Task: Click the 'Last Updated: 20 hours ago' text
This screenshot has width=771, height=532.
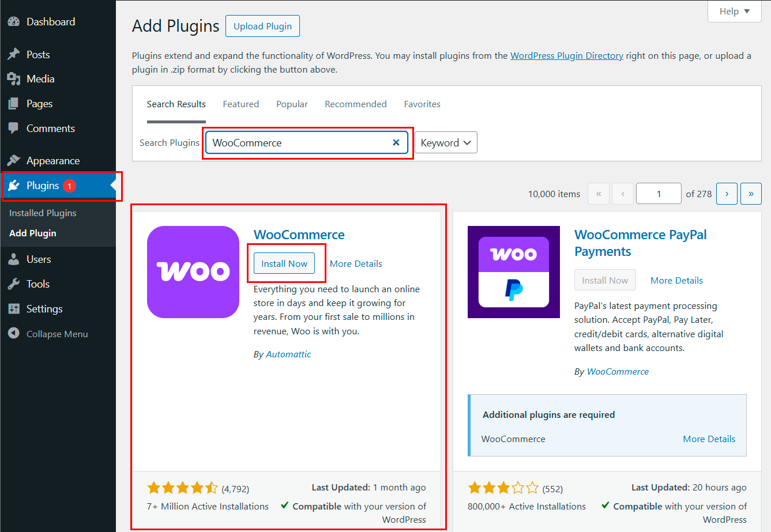Action: click(689, 488)
